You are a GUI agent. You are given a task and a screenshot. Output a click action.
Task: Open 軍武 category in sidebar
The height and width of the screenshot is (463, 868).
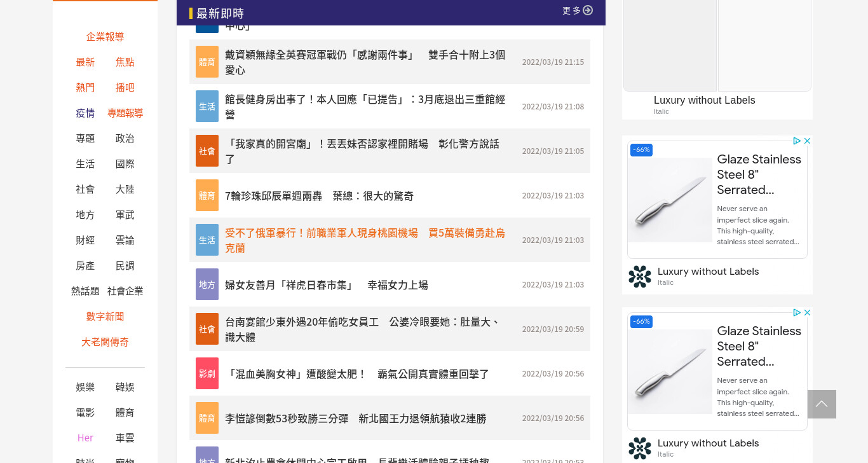[125, 215]
